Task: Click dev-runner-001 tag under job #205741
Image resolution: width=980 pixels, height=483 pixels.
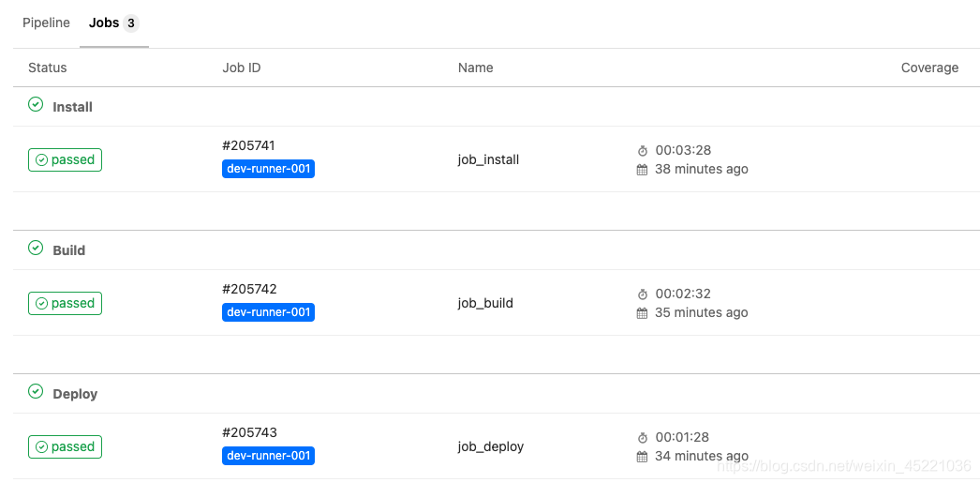Action: pos(268,169)
